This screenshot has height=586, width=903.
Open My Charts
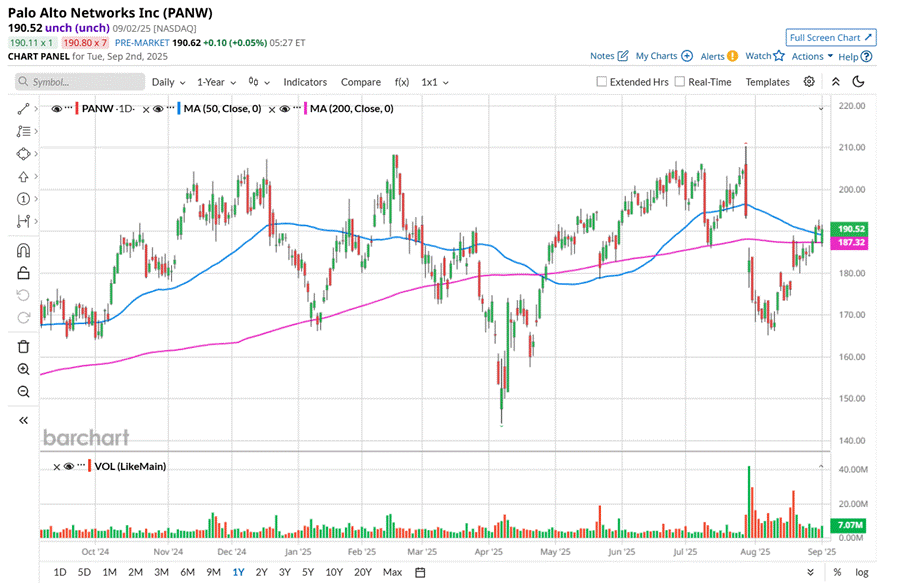pyautogui.click(x=664, y=56)
